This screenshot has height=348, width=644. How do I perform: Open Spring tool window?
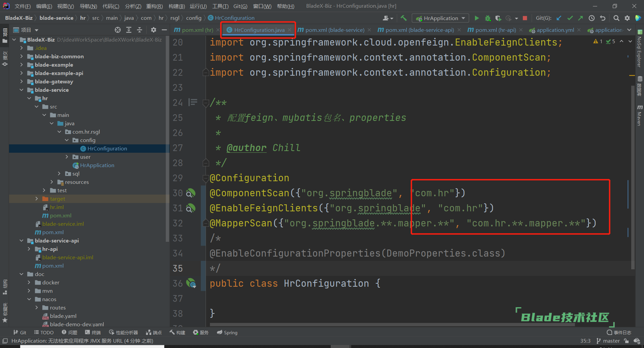click(x=227, y=332)
